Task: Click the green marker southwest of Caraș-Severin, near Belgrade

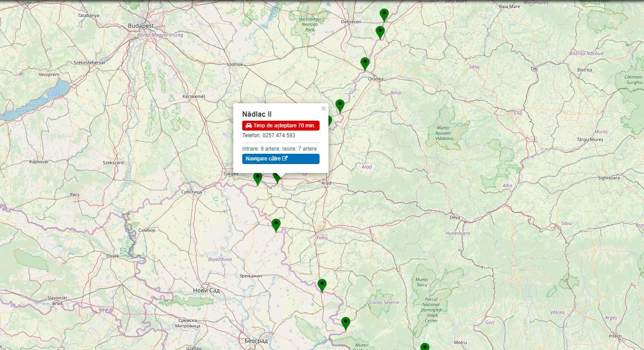Action: click(x=345, y=323)
